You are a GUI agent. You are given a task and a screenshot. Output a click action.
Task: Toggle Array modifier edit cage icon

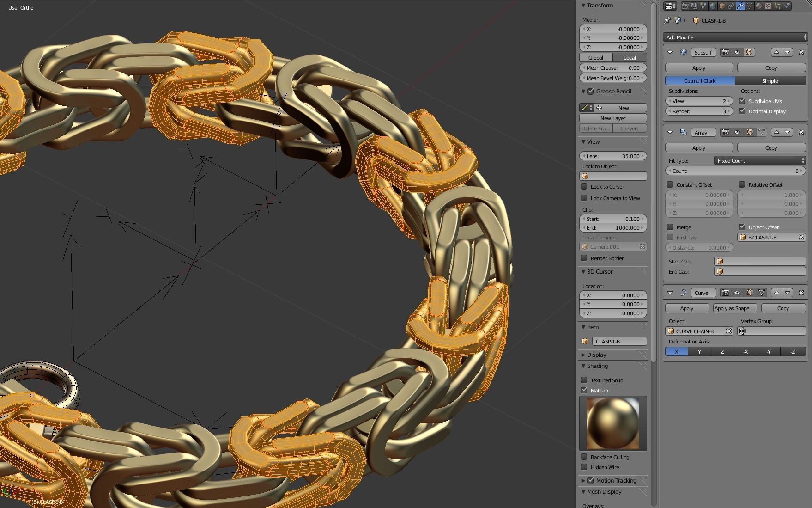(761, 132)
